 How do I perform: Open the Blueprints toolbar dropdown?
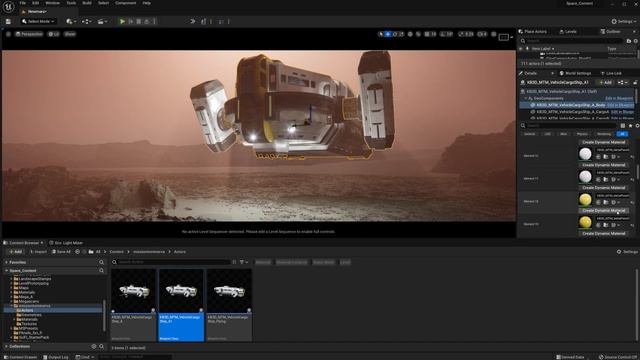(x=87, y=21)
